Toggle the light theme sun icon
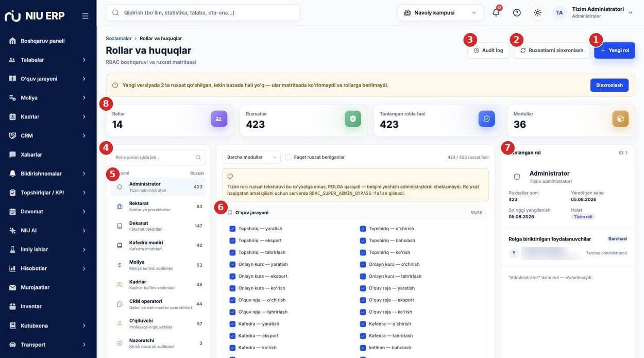 coord(537,12)
